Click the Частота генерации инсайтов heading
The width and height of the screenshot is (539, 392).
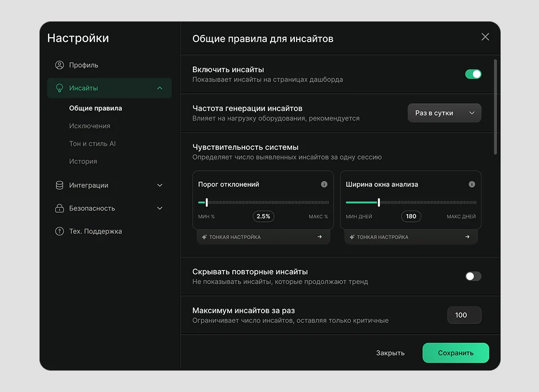tap(248, 109)
